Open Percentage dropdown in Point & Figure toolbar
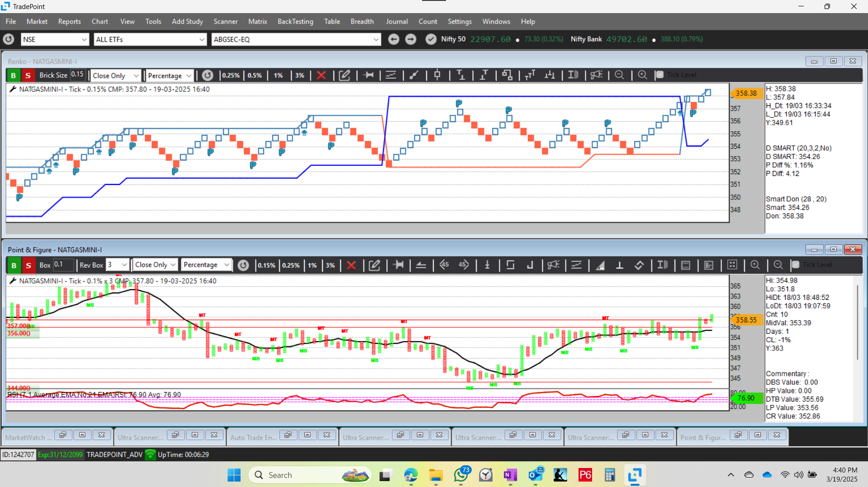The image size is (868, 487). pos(206,265)
